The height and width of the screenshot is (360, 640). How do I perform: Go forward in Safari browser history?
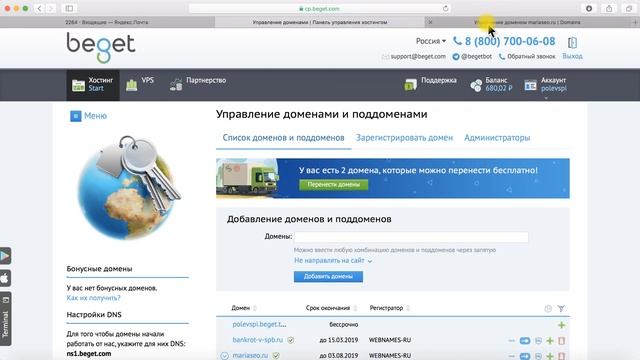[51, 8]
